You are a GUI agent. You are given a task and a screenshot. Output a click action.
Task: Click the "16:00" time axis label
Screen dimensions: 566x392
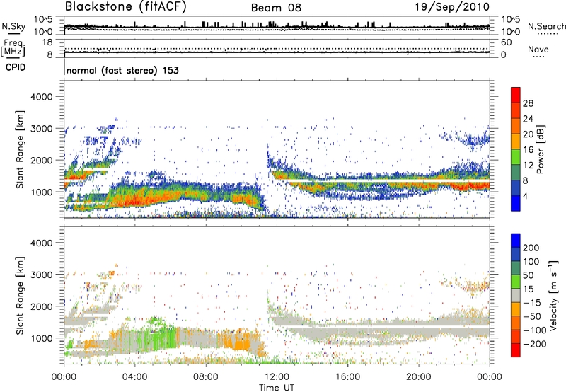point(347,377)
